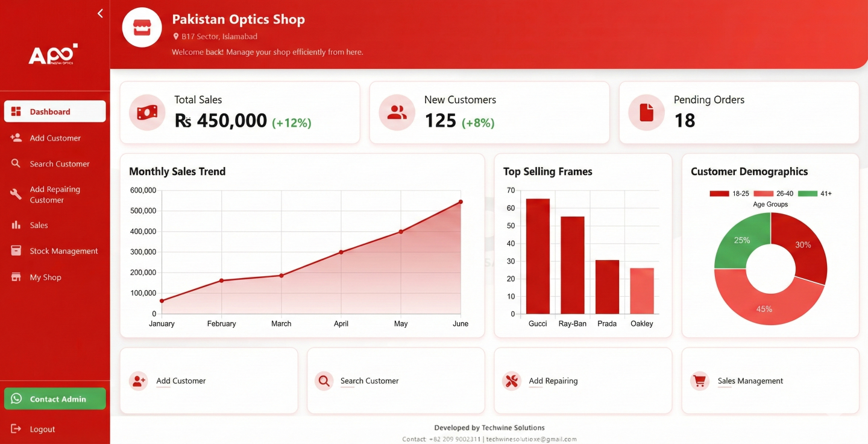This screenshot has height=444, width=868.
Task: Click the Search Customer magnifier icon in sidebar
Action: [x=16, y=163]
